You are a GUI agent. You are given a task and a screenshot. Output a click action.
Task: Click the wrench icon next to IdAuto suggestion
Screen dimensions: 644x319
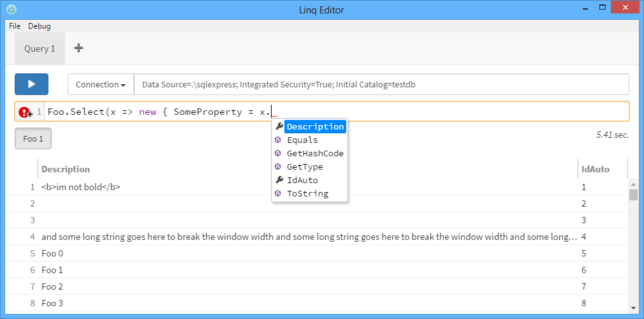(x=279, y=180)
